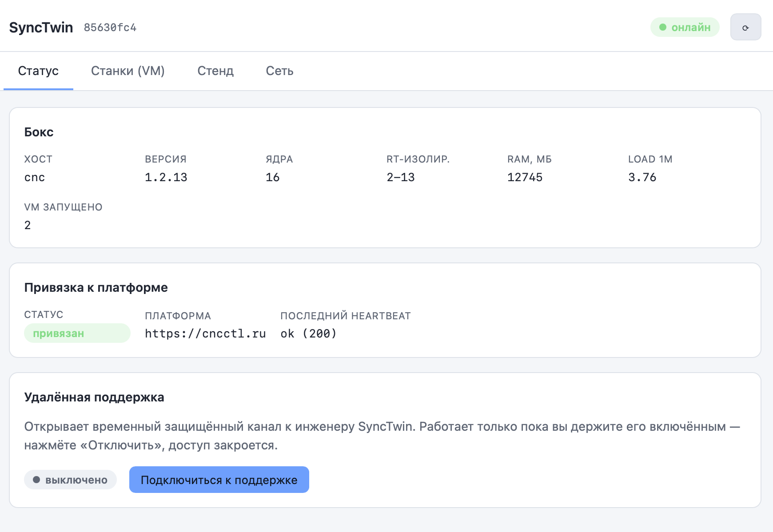Select the heartbeat value ok (200)
This screenshot has width=773, height=532.
click(x=309, y=333)
